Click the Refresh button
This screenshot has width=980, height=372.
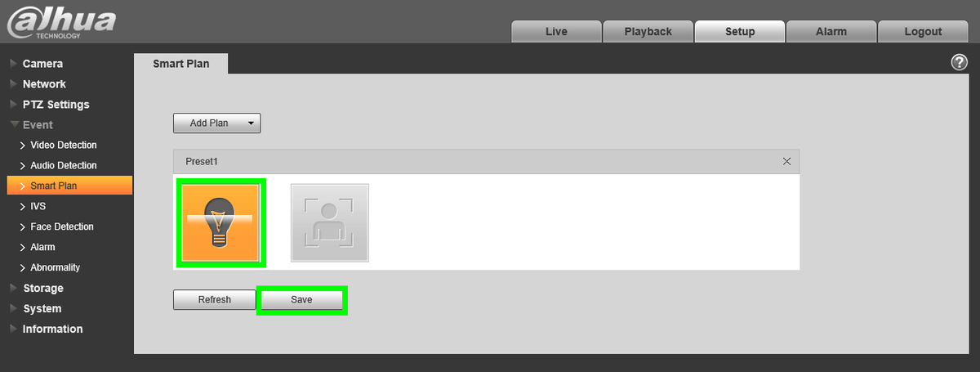coord(215,300)
